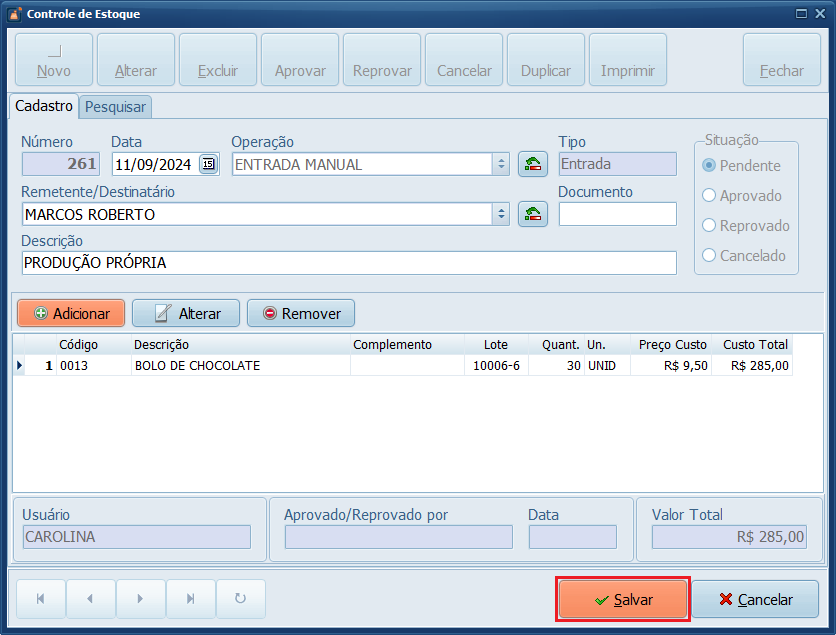Expand the Operação dropdown list
This screenshot has height=635, width=836.
pyautogui.click(x=501, y=164)
